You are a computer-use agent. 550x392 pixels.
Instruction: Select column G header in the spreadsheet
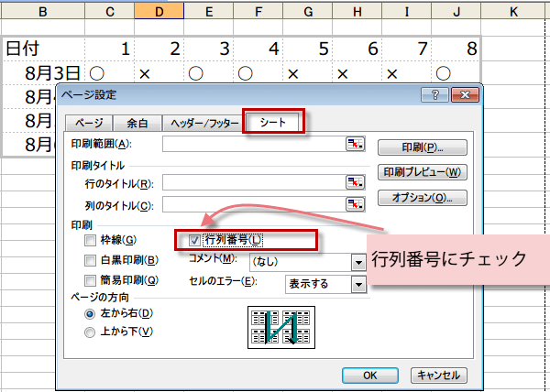[x=308, y=12]
